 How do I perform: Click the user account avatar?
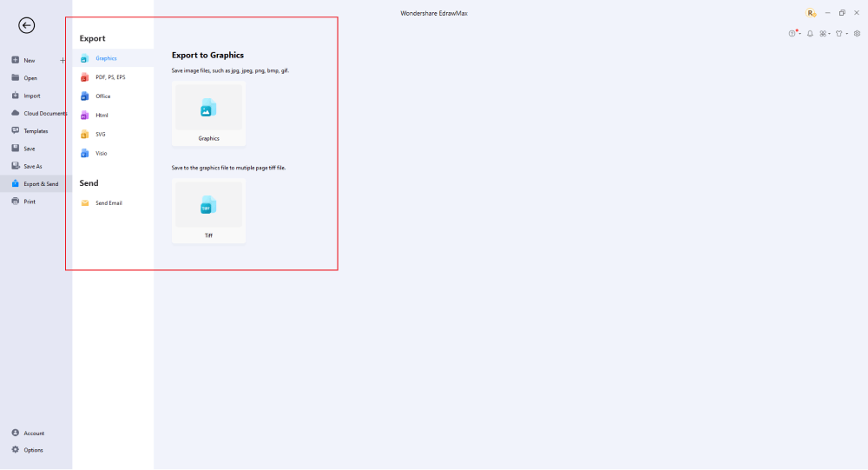[811, 13]
